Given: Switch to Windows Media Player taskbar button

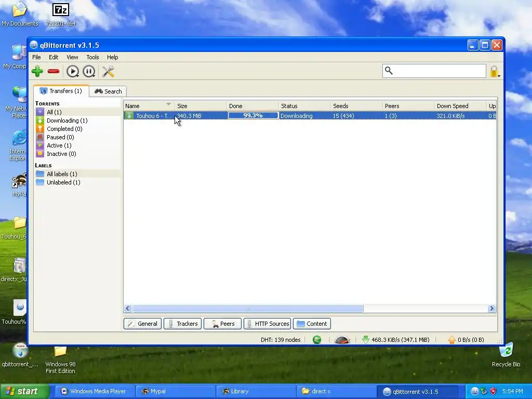Looking at the screenshot, I should [94, 391].
